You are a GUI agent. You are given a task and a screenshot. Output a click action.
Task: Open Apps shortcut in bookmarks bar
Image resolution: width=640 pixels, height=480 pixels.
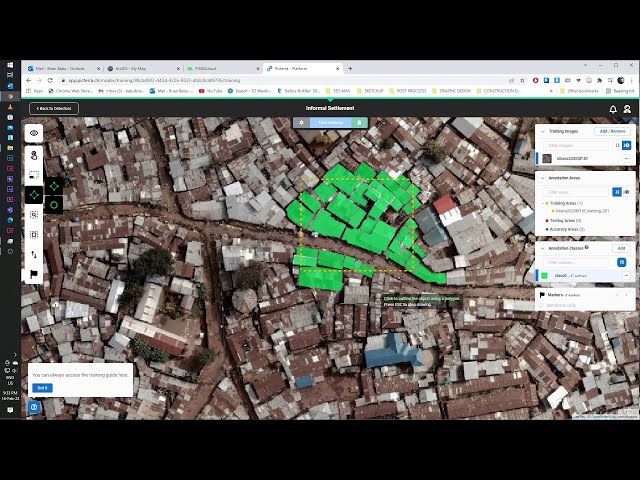tap(35, 91)
